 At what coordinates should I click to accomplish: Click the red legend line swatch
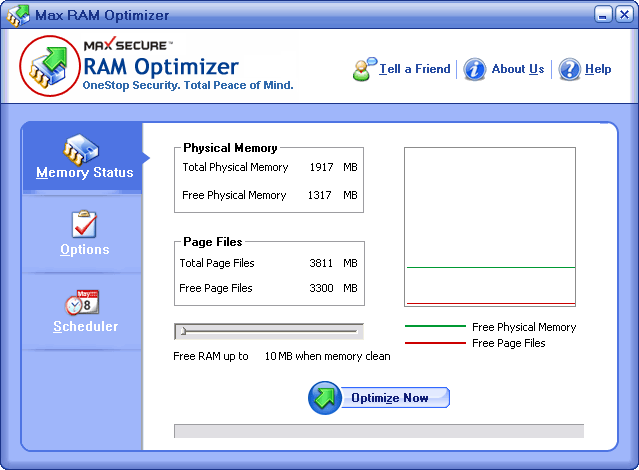point(435,343)
